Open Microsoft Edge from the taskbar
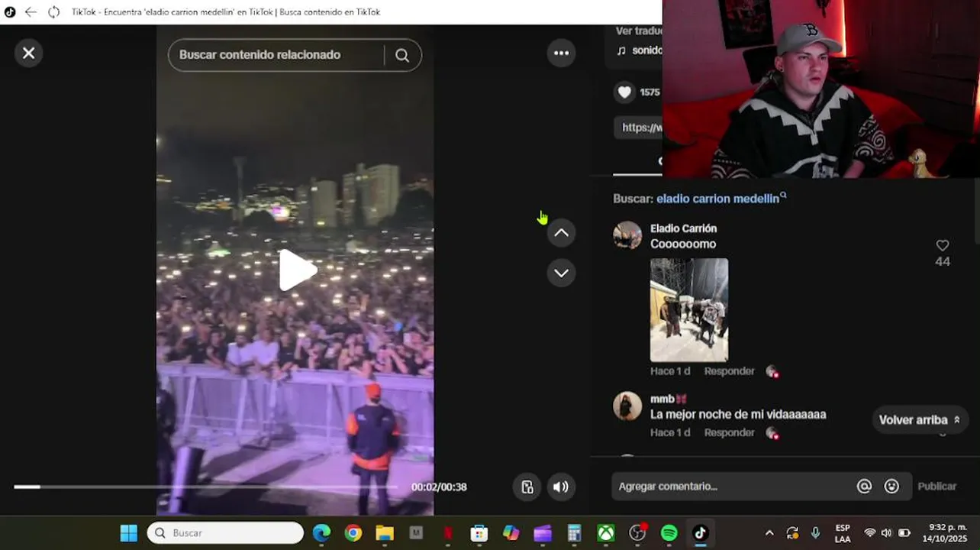This screenshot has width=980, height=550. click(x=321, y=533)
